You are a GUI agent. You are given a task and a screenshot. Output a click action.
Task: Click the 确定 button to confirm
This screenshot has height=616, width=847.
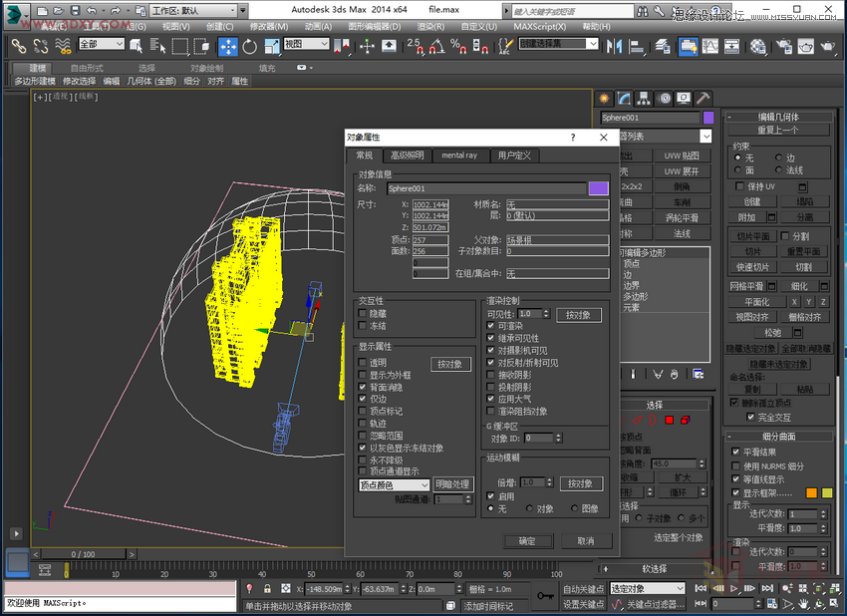click(x=528, y=540)
